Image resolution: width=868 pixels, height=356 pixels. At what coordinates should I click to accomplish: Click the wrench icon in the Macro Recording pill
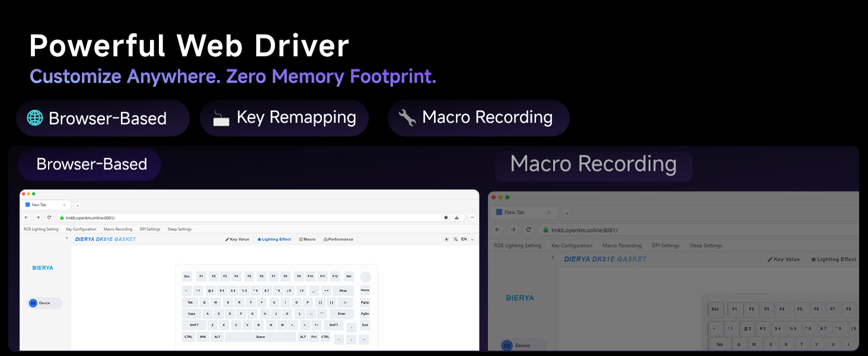[407, 117]
